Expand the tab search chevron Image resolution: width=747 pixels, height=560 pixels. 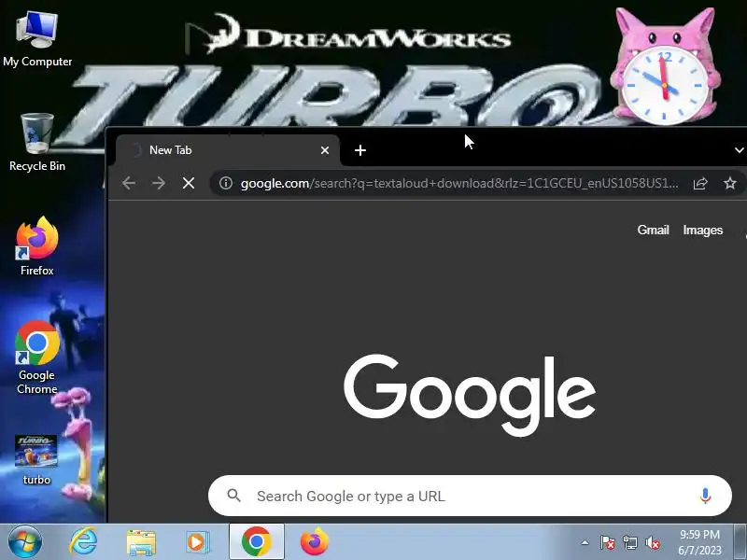[739, 150]
